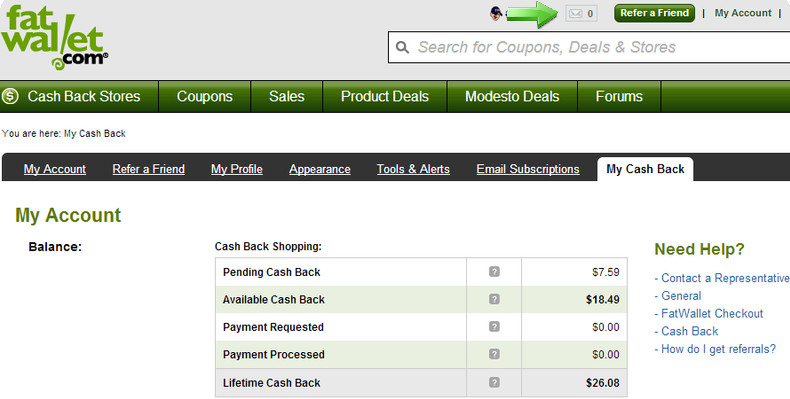
Task: Go to Forums navigation item
Action: [x=619, y=96]
